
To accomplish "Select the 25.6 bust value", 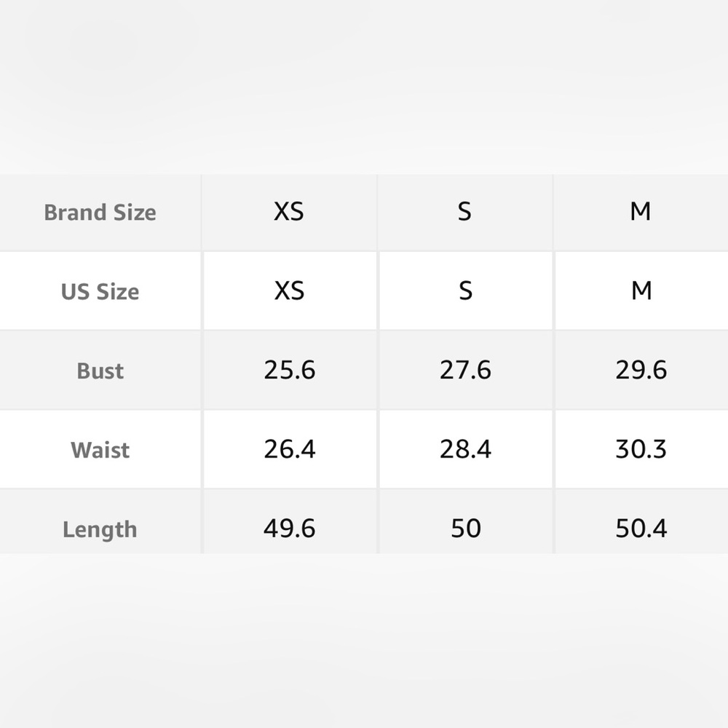I will (x=290, y=370).
